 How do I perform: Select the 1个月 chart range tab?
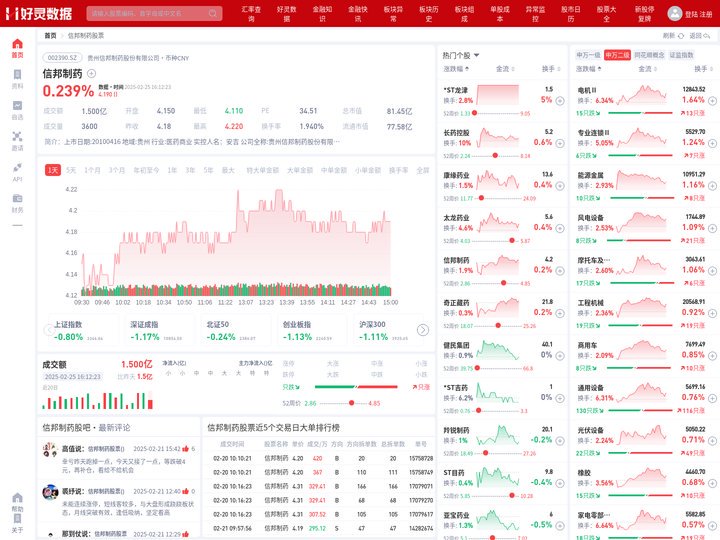(92, 170)
